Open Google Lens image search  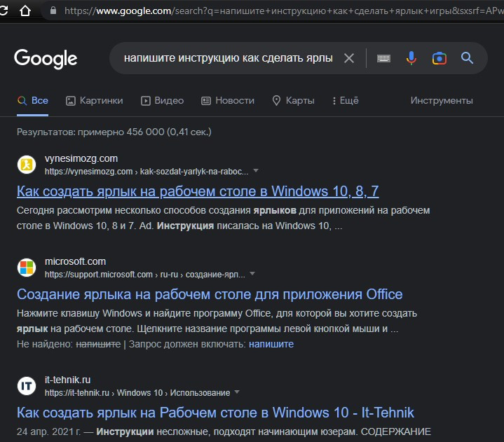tap(440, 58)
